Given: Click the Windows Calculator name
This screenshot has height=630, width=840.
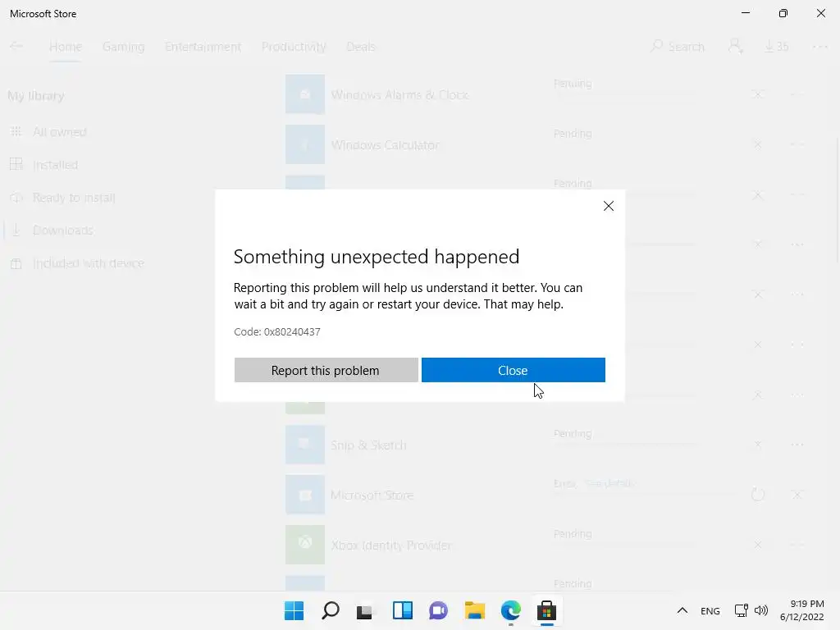Looking at the screenshot, I should pyautogui.click(x=386, y=144).
